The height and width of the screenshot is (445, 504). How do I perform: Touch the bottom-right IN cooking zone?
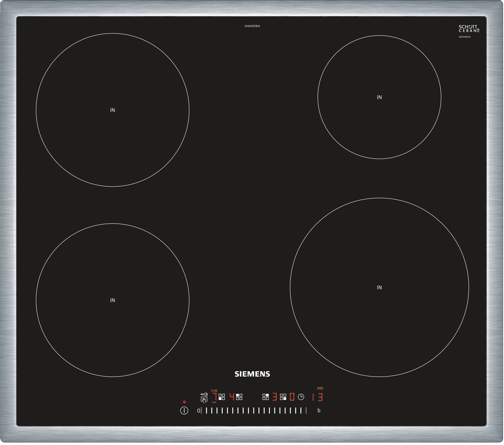point(379,287)
